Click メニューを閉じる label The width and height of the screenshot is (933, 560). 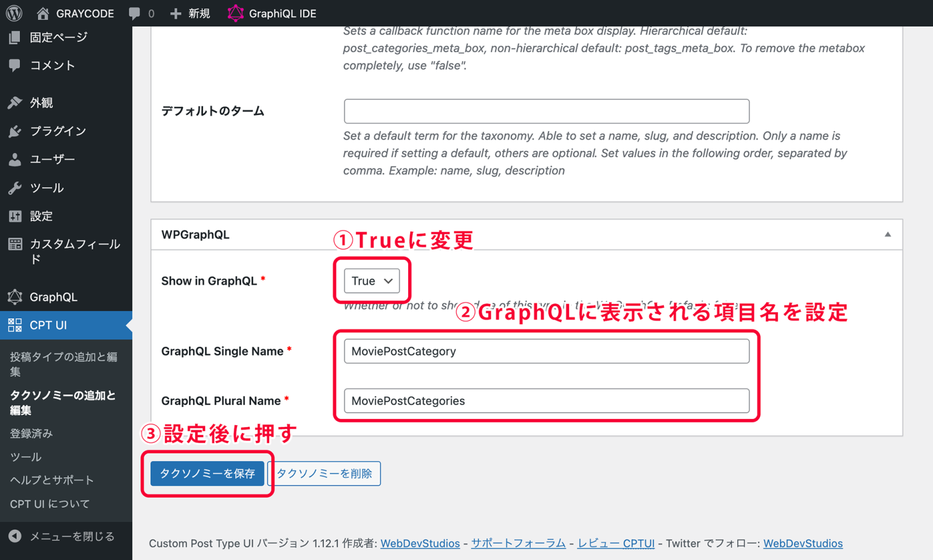click(72, 536)
